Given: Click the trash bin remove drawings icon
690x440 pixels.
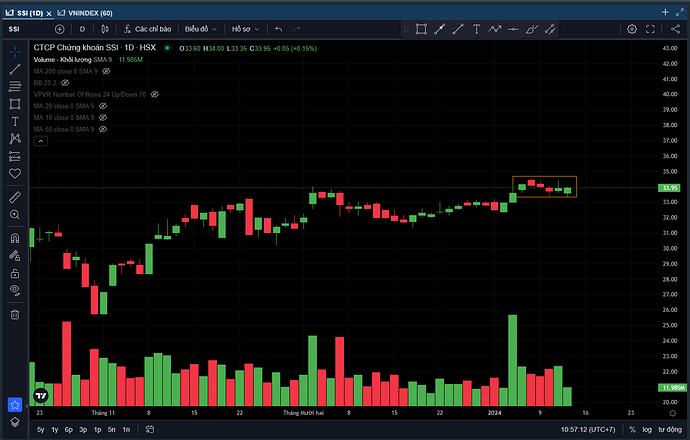Looking at the screenshot, I should [x=15, y=314].
